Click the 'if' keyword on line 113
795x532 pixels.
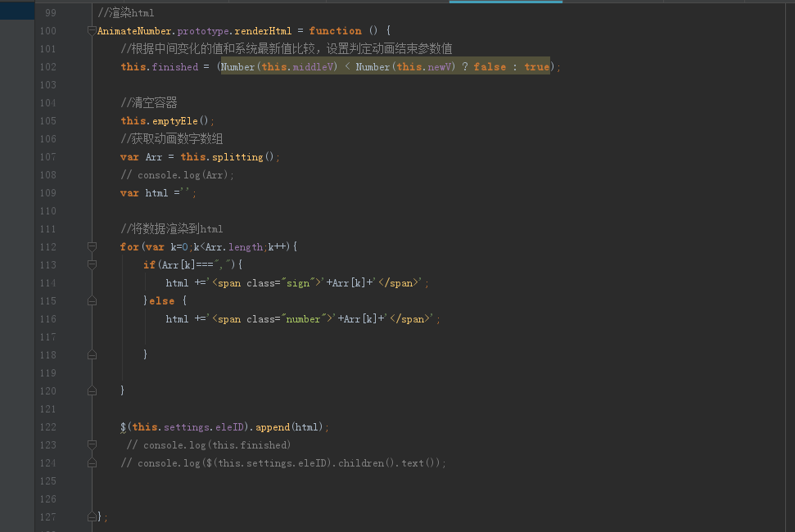[x=149, y=264]
